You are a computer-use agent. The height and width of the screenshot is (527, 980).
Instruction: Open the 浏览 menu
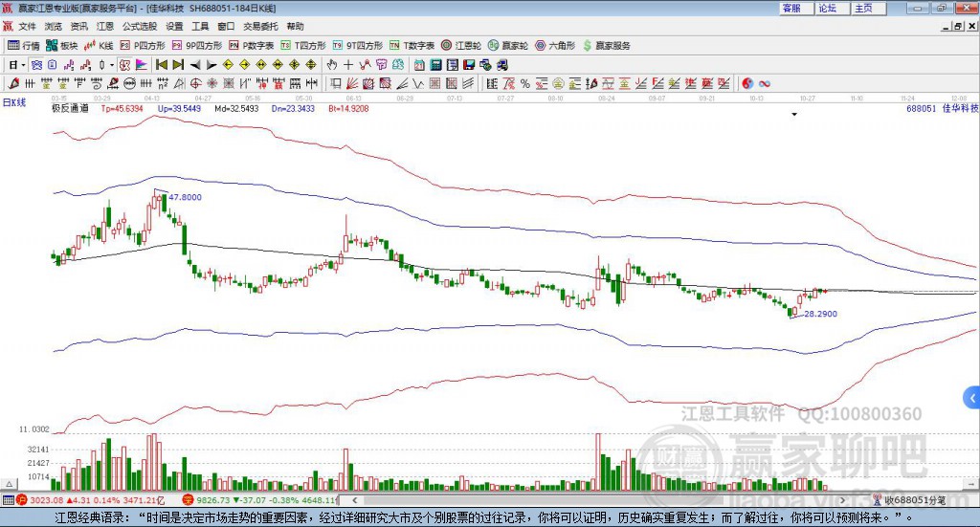click(x=54, y=26)
